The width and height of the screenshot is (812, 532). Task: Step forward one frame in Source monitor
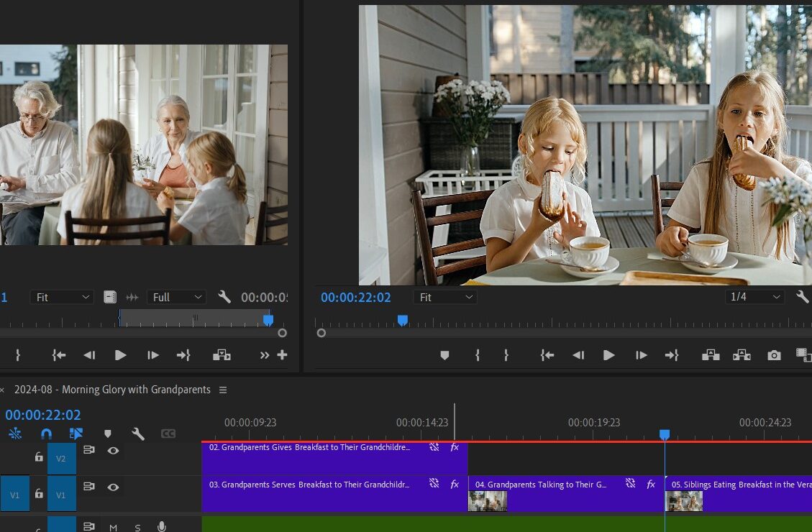pos(152,355)
